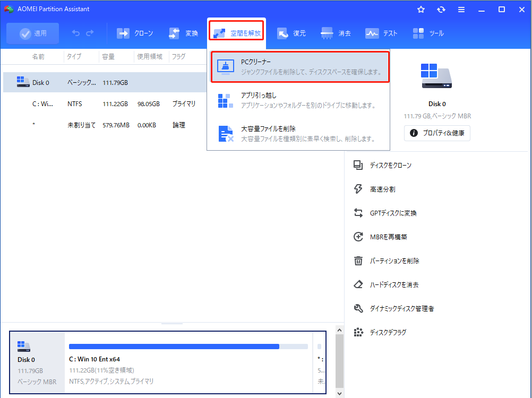Open the テスト (Test) toolbar item
Image resolution: width=532 pixels, height=398 pixels.
(x=381, y=33)
